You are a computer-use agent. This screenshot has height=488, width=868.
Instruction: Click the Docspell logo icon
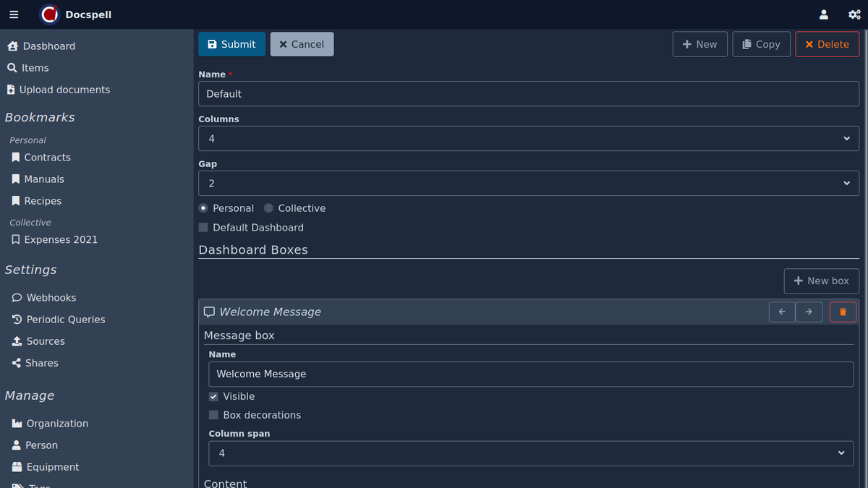tap(49, 14)
